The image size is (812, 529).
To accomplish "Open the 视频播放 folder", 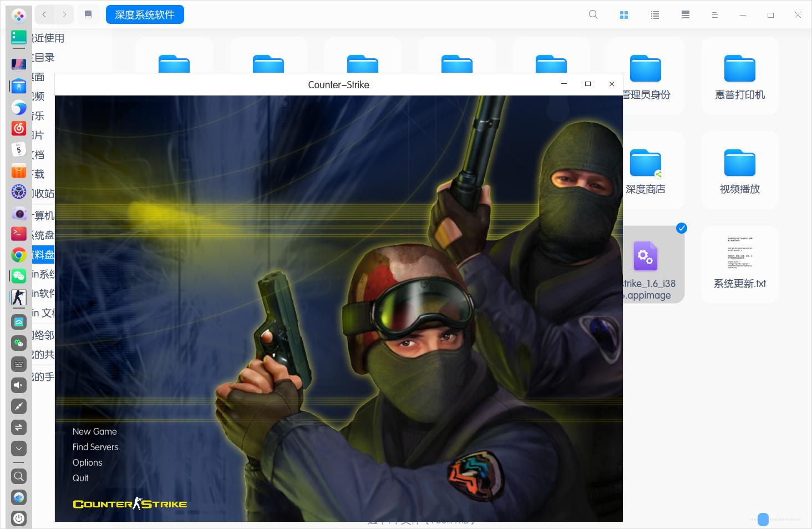I will [740, 170].
